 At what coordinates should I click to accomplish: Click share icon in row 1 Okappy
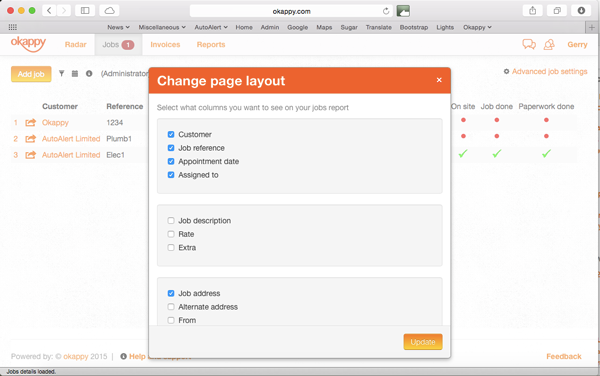[x=31, y=122]
